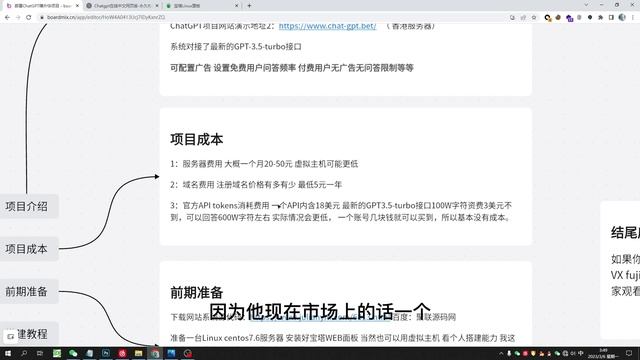Open the purple extension icon
Screen dimensions: 640x360
(x=569, y=18)
